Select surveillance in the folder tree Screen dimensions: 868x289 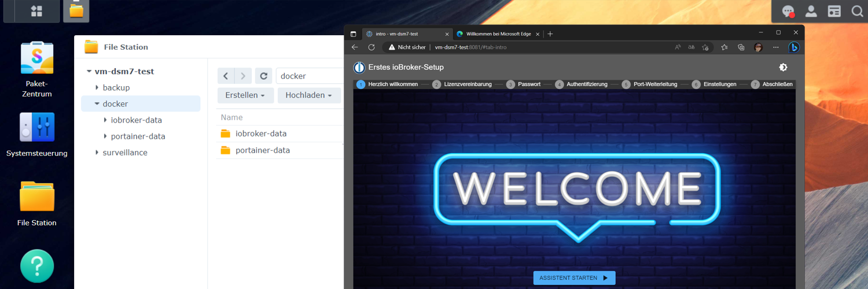coord(125,153)
